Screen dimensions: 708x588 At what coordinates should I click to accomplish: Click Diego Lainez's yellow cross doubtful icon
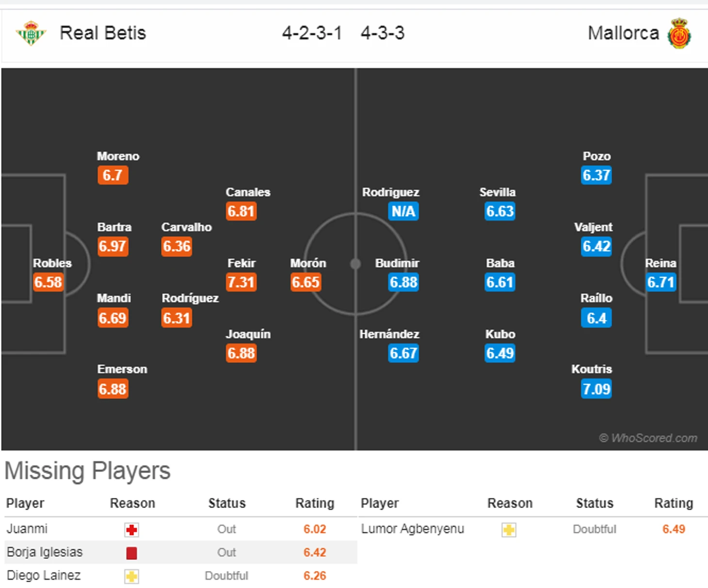131,576
